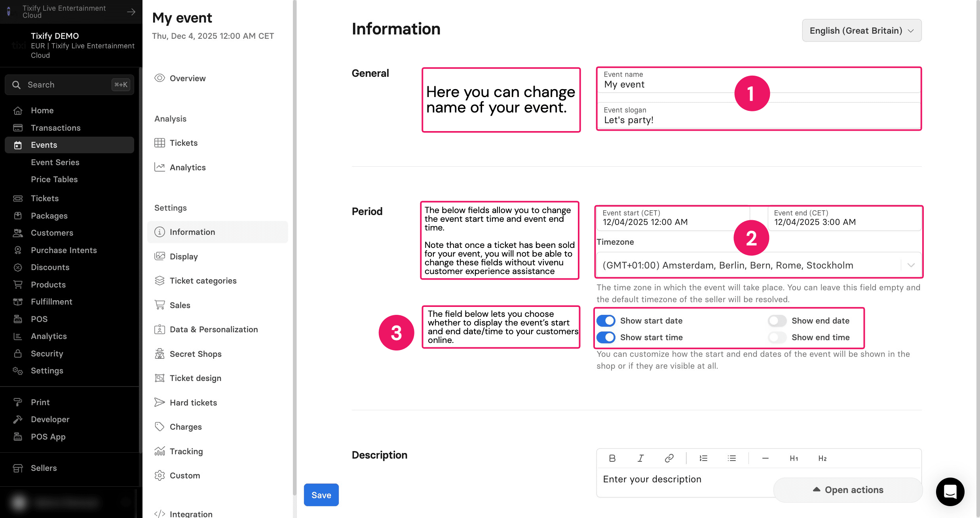Open Event Series in sidebar
The image size is (980, 518).
(55, 162)
